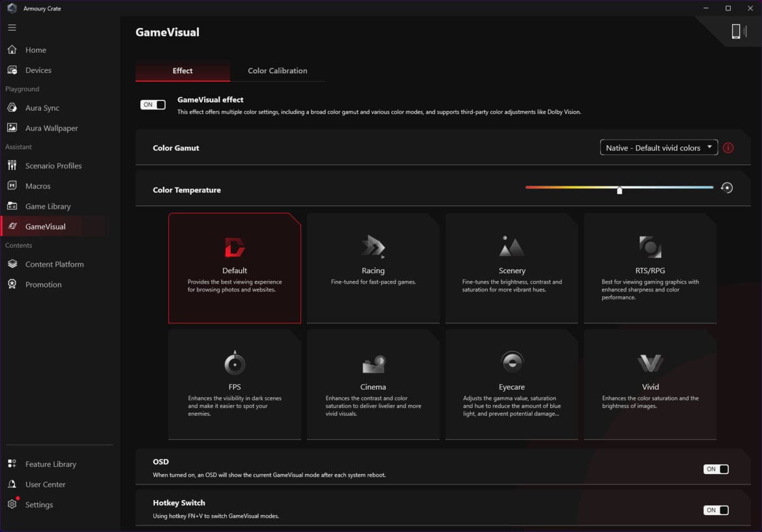Click the RTS/RPG description text
This screenshot has height=532, width=762.
(x=651, y=289)
